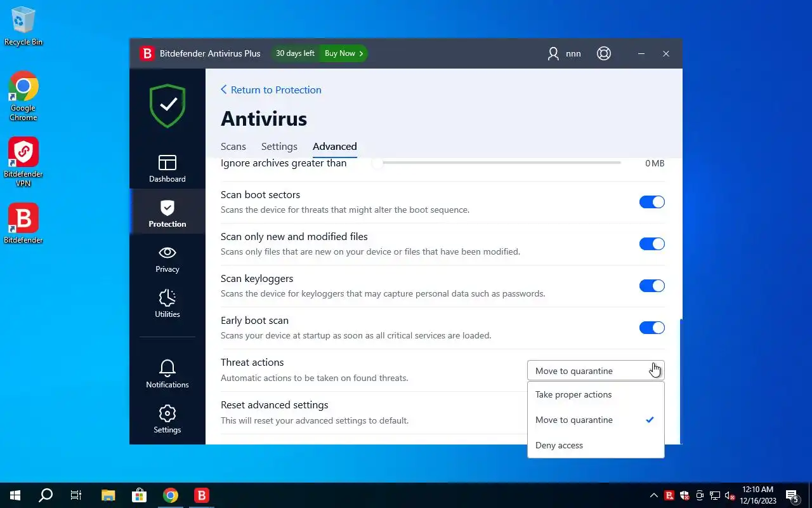Open the Notifications bell

[x=167, y=374]
